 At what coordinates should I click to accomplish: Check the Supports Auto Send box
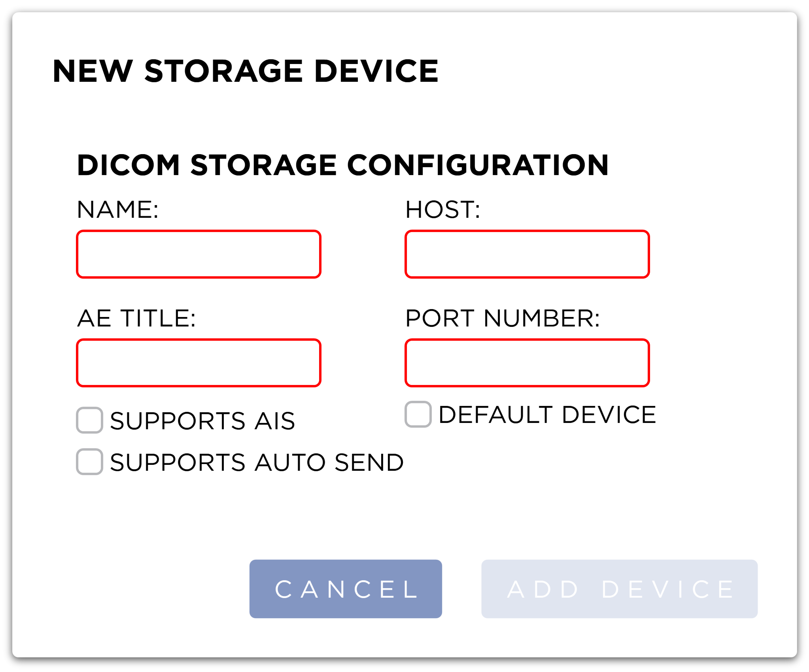point(90,462)
